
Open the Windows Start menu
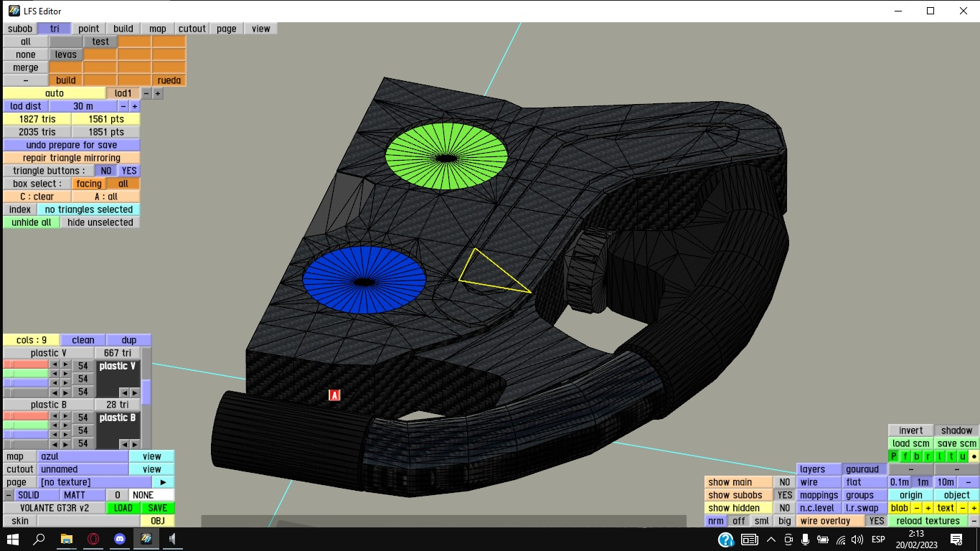click(13, 539)
